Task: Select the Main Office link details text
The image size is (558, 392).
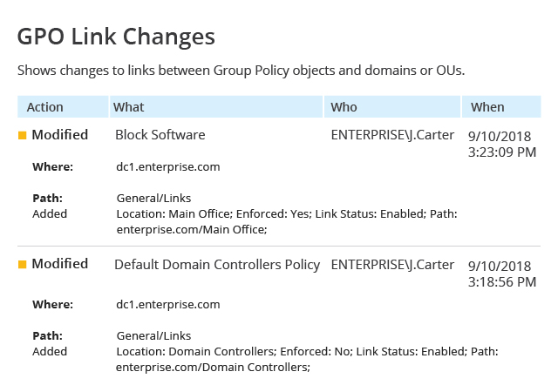Action: pyautogui.click(x=287, y=221)
